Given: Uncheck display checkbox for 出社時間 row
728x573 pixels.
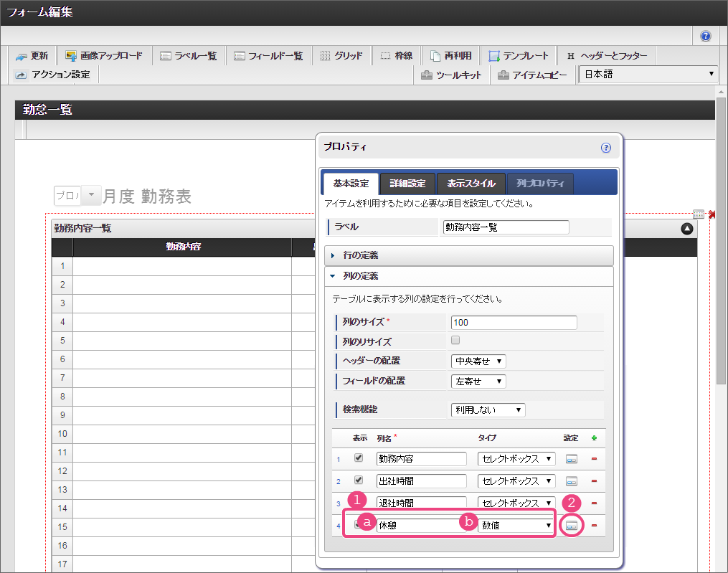Looking at the screenshot, I should pyautogui.click(x=359, y=480).
